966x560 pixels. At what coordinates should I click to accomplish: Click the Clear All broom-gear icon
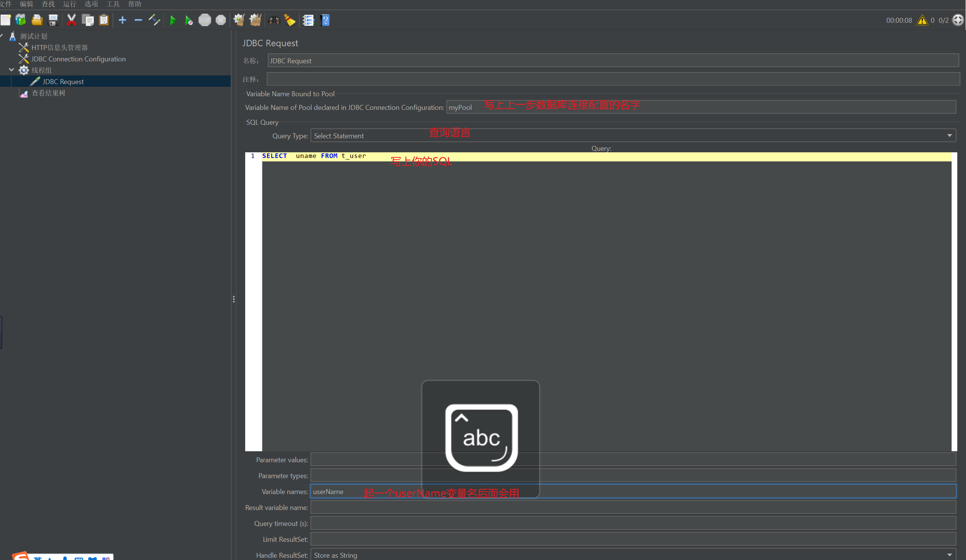pos(255,20)
